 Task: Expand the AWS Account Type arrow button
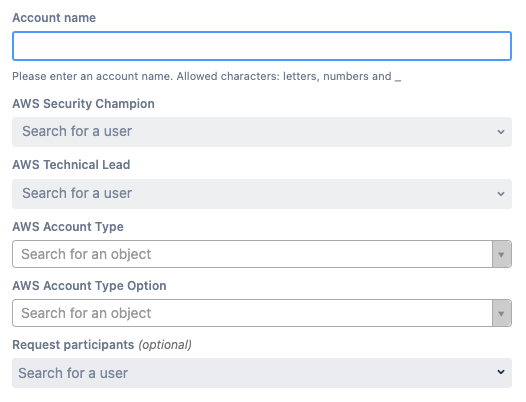[502, 254]
